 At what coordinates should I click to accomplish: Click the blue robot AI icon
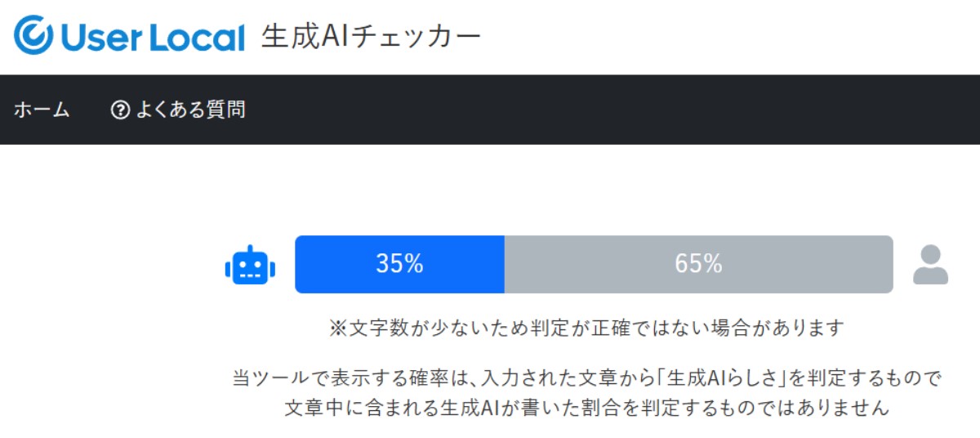click(x=250, y=266)
